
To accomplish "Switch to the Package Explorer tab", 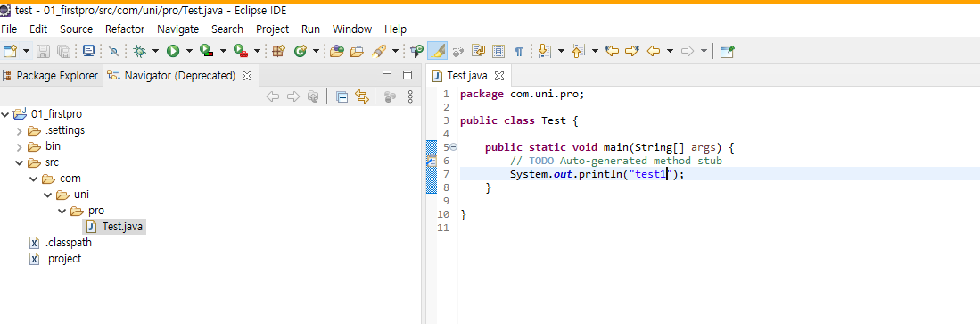I will (x=50, y=76).
